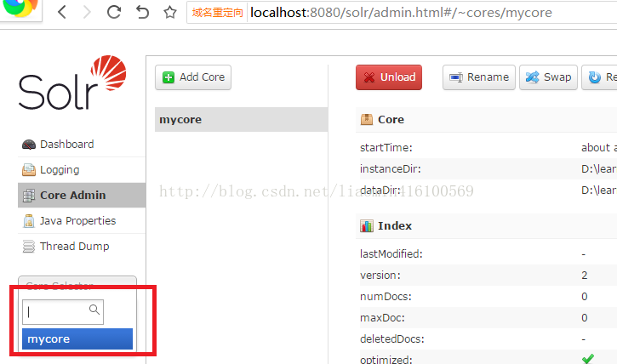Click the green plus icon on Add Core
The image size is (617, 364).
pyautogui.click(x=169, y=77)
